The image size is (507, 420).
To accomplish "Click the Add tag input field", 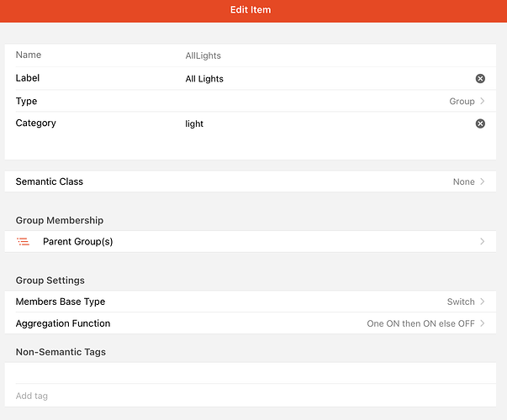I will coord(251,396).
